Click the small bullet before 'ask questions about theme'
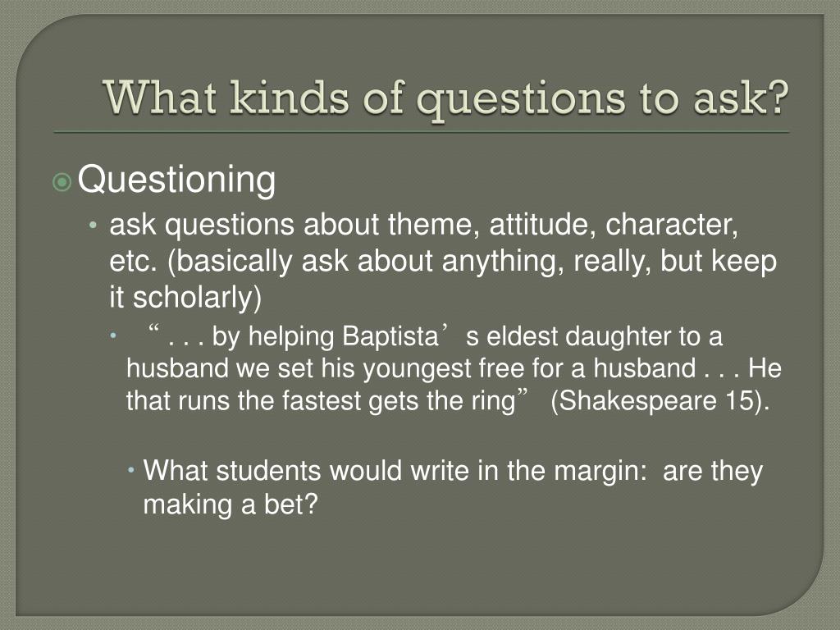The image size is (840, 630). 94,226
